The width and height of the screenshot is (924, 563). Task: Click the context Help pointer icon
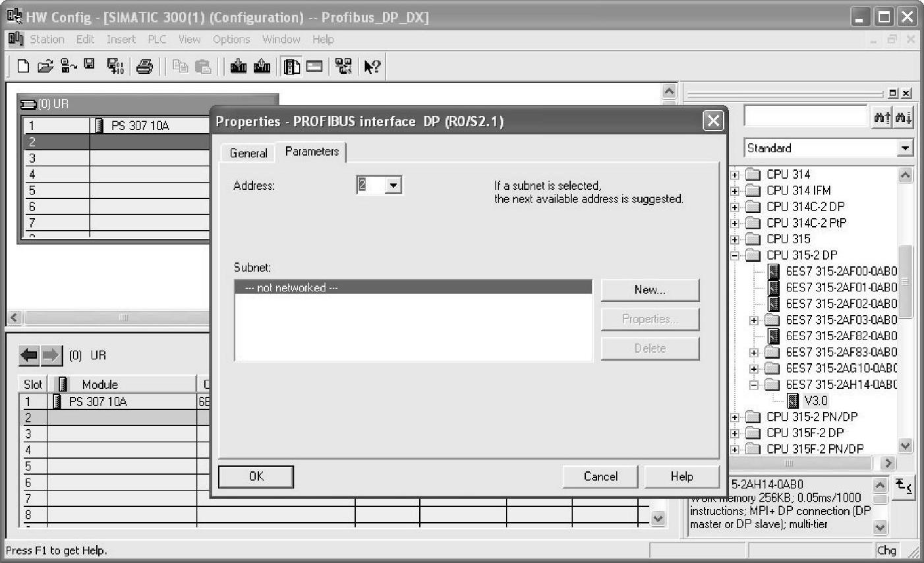372,66
